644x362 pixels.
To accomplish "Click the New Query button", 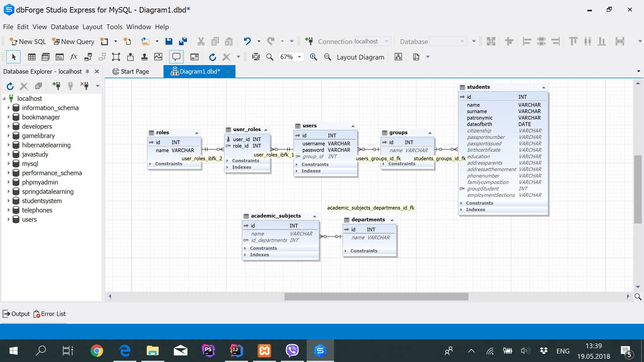I will (x=73, y=41).
